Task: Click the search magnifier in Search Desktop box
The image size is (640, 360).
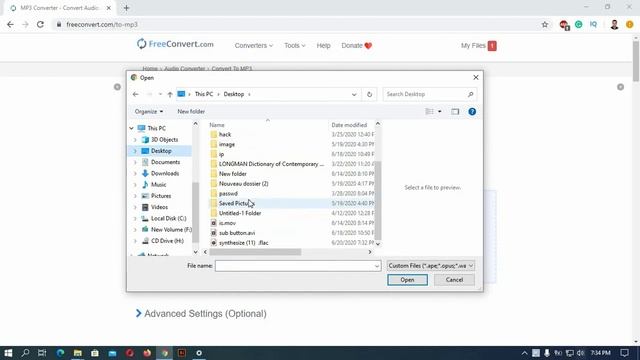Action: pos(470,94)
